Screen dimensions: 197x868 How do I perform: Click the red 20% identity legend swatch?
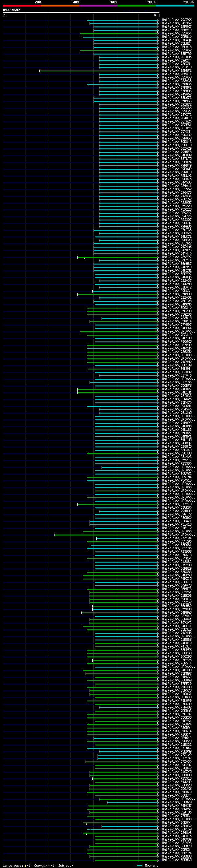pyautogui.click(x=22, y=6)
